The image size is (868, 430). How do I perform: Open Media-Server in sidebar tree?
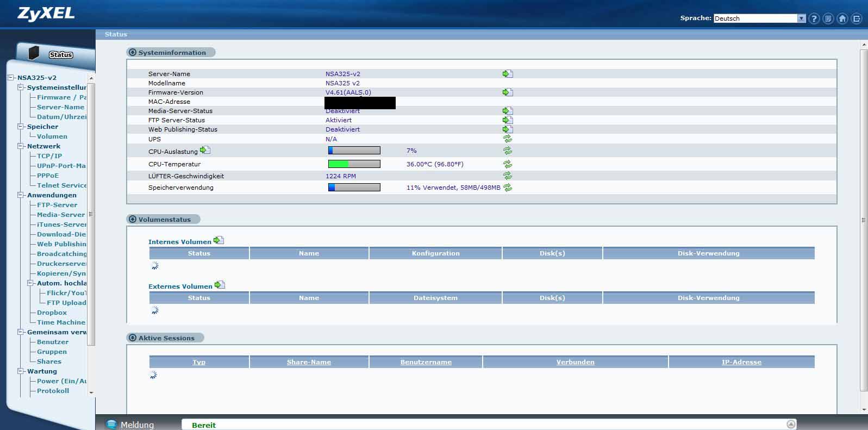click(x=61, y=215)
